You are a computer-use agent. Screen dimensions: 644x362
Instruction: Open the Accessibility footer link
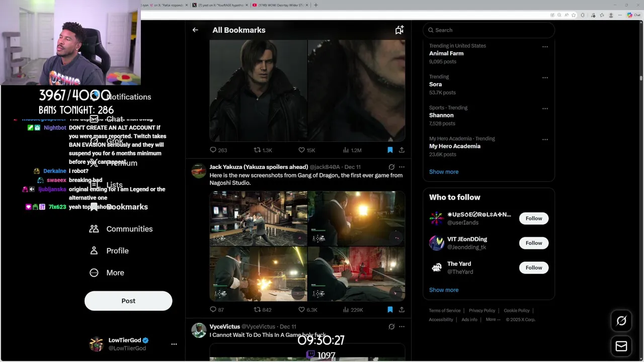coord(441,319)
